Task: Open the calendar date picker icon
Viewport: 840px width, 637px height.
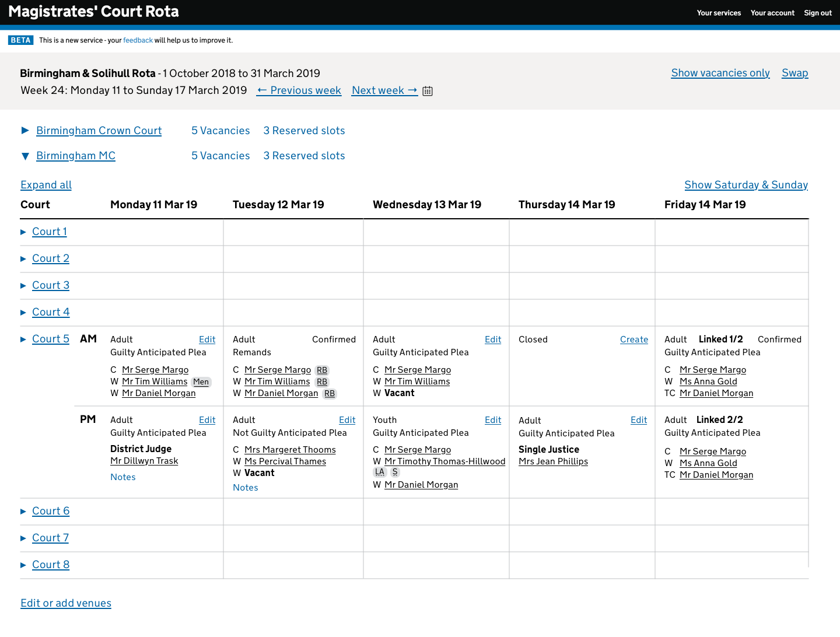Action: (428, 91)
